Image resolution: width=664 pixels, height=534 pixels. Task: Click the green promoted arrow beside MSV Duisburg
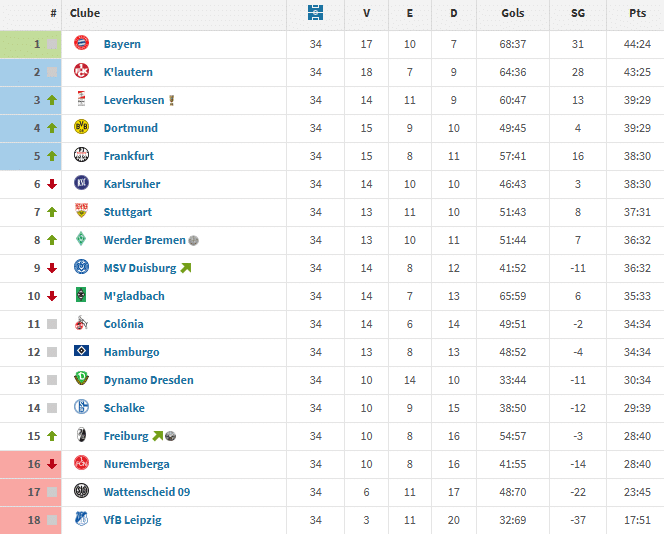[x=186, y=268]
